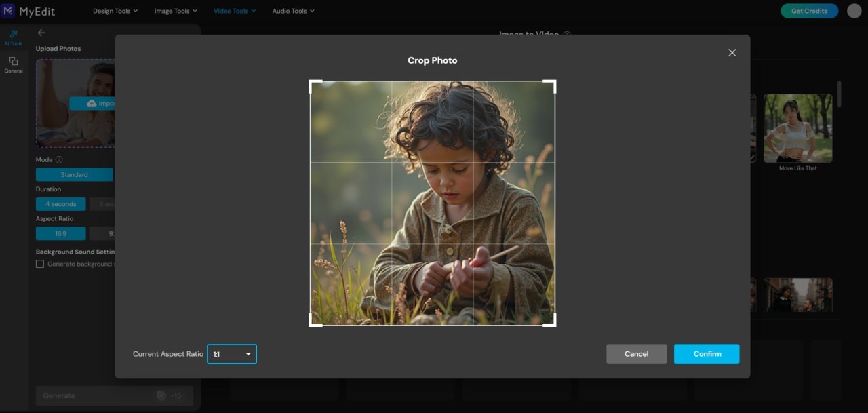Open the Current Aspect Ratio dropdown
This screenshot has width=868, height=413.
232,353
